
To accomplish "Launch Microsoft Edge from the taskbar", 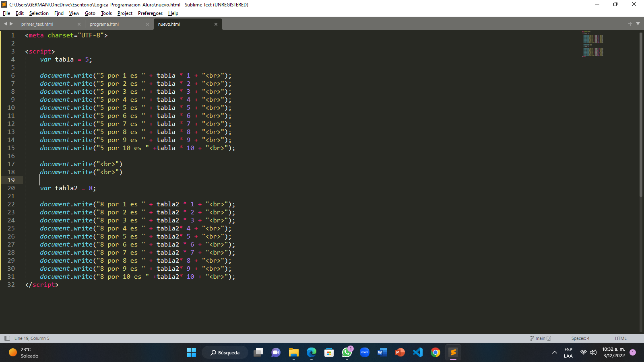I will [311, 353].
